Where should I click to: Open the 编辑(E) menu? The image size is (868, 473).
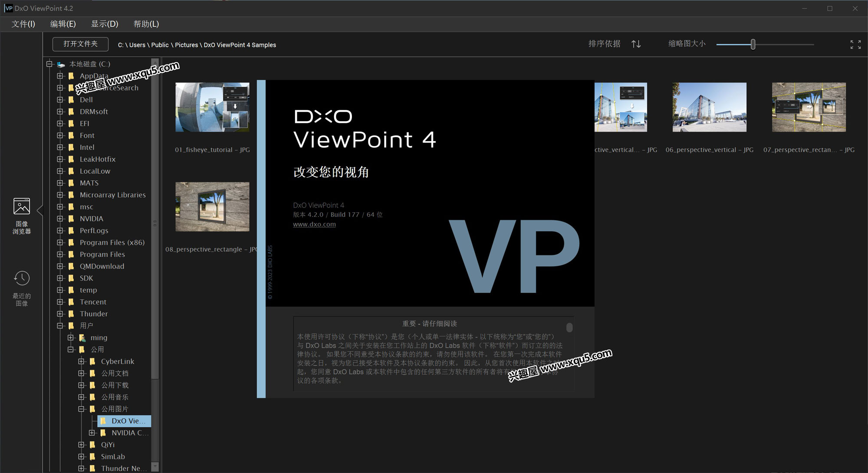pos(63,24)
